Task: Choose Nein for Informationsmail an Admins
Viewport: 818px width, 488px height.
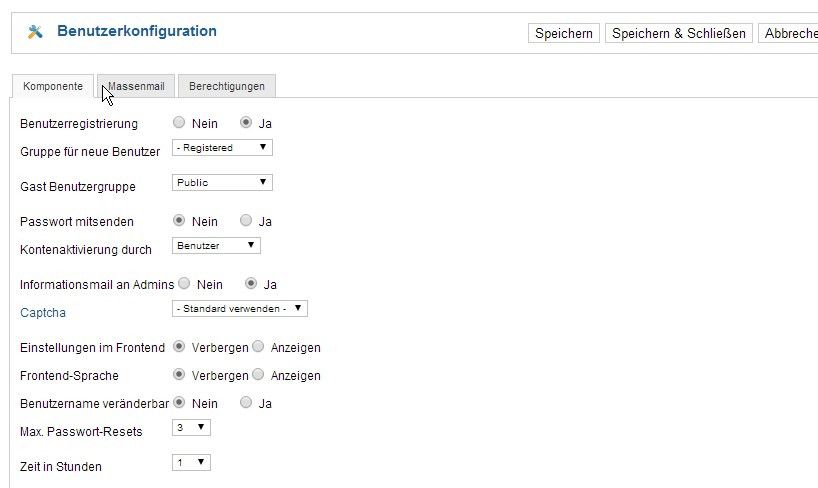Action: pyautogui.click(x=184, y=283)
